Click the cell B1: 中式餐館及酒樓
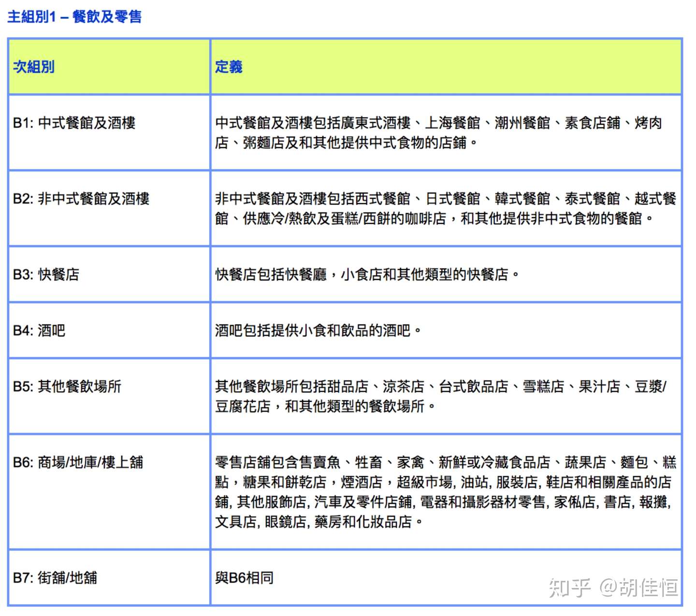The image size is (696, 616). pyautogui.click(x=109, y=132)
